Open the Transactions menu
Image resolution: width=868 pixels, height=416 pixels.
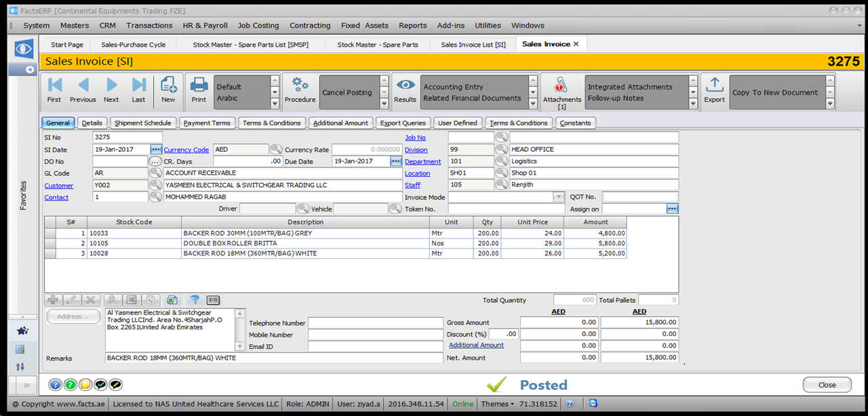[149, 25]
